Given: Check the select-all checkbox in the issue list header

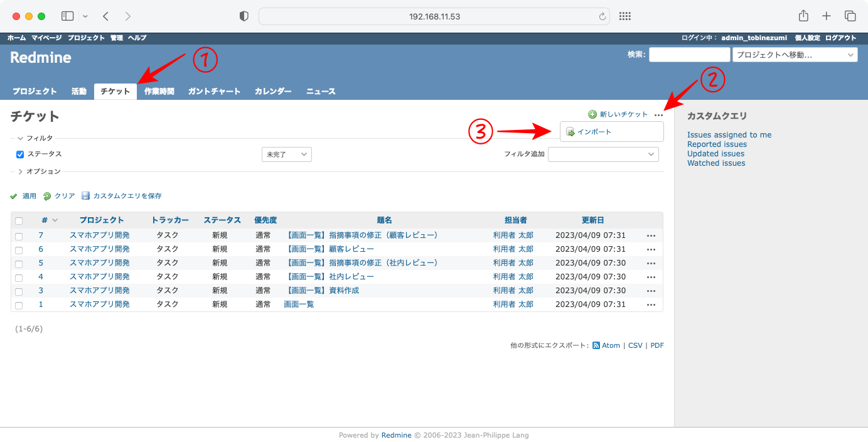Looking at the screenshot, I should pyautogui.click(x=18, y=220).
